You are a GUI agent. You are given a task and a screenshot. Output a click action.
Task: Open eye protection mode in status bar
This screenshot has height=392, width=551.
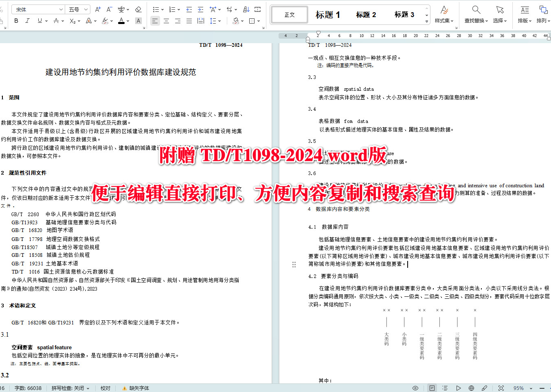[415, 388]
